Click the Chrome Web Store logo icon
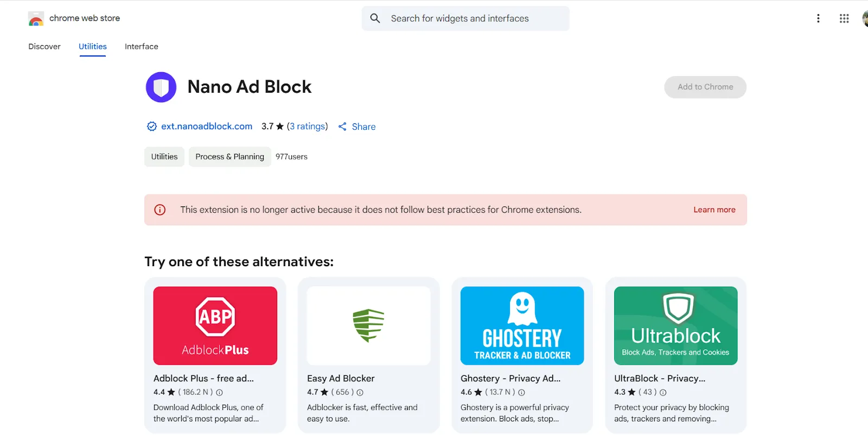The height and width of the screenshot is (435, 868). tap(36, 18)
